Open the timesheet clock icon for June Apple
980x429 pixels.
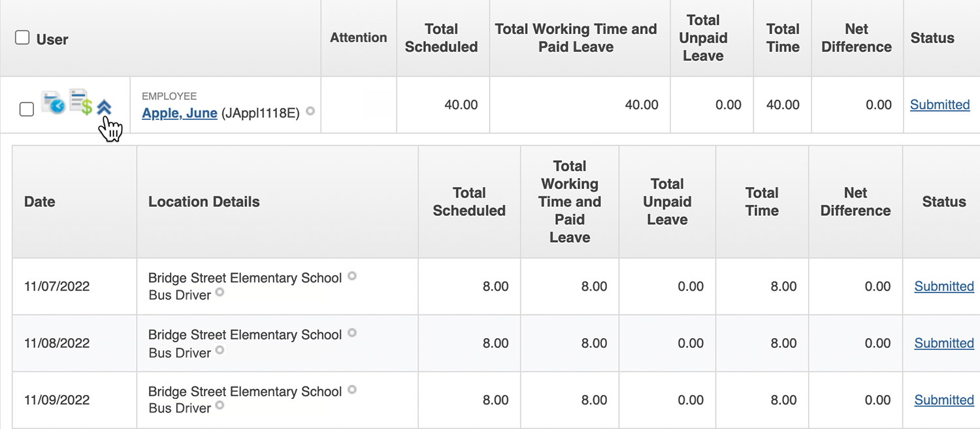53,103
